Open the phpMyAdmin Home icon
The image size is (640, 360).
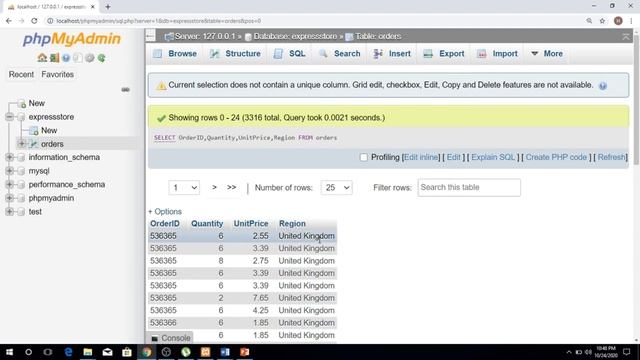[42, 58]
